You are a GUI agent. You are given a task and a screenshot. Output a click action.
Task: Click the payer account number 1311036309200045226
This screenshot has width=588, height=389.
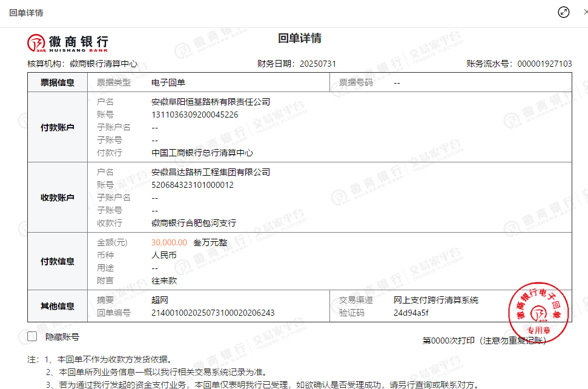pyautogui.click(x=194, y=115)
